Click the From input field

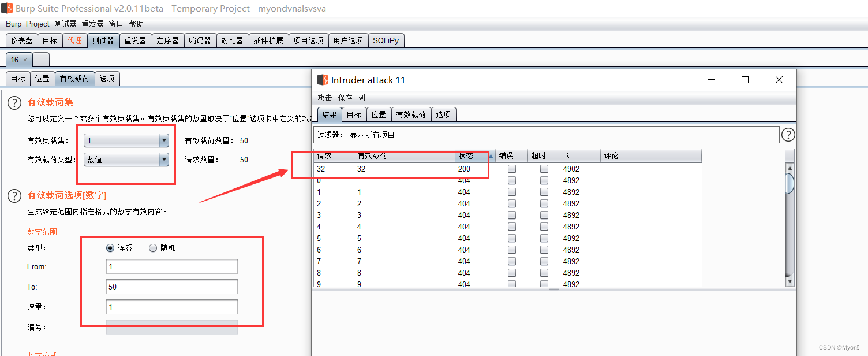[x=172, y=266]
